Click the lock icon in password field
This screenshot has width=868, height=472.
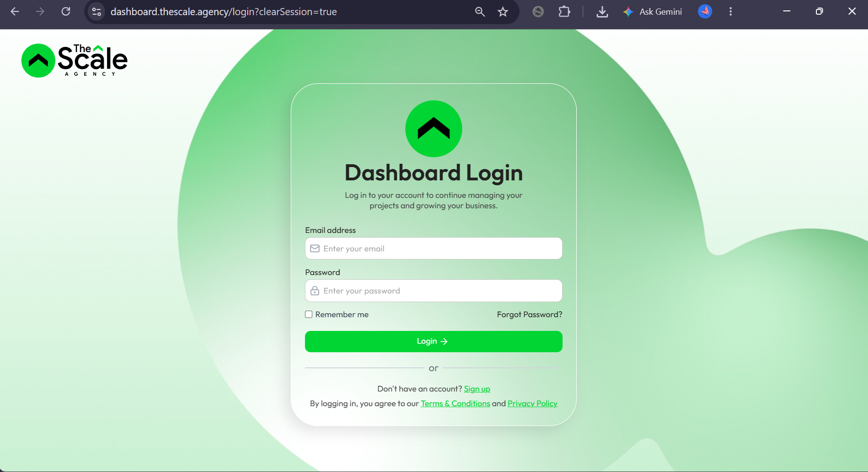pos(315,291)
